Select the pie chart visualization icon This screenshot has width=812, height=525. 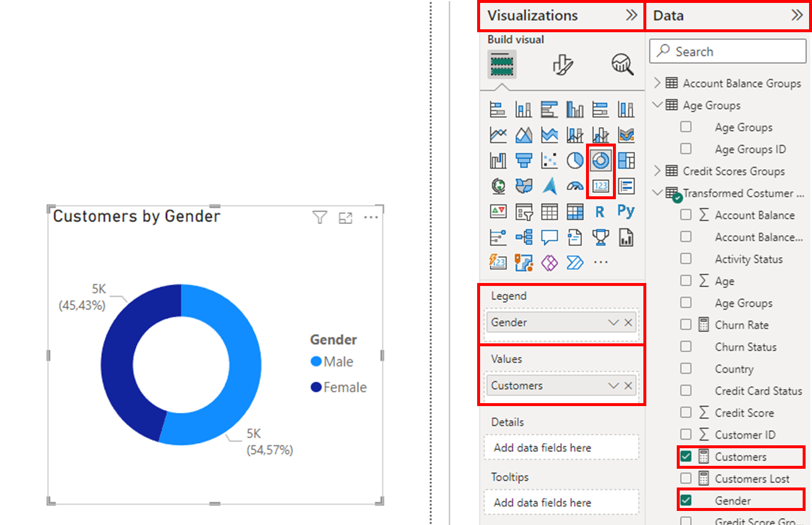(x=575, y=159)
